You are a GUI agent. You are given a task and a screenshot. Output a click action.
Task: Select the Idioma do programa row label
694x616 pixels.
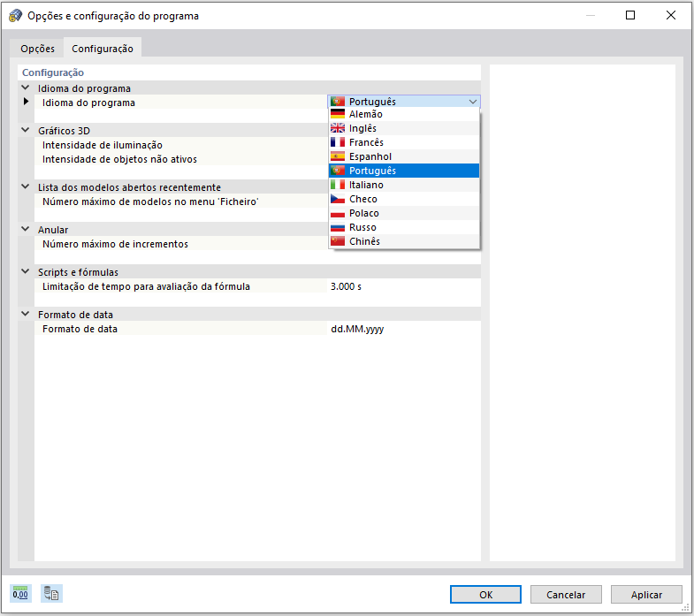[x=88, y=103]
